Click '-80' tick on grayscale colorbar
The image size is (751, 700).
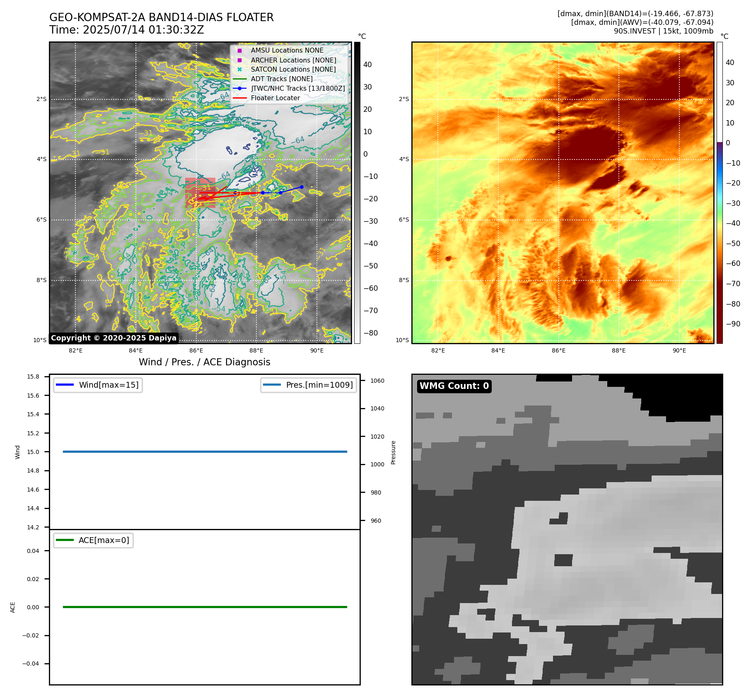pos(370,333)
